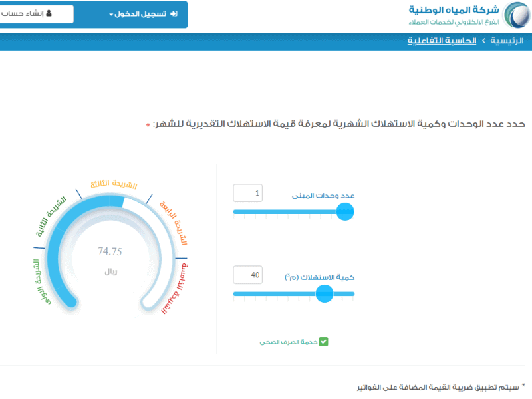Click the VAT note سيتم تطبيق ضريبة القيمة المضافة
This screenshot has width=532, height=399.
(438, 387)
